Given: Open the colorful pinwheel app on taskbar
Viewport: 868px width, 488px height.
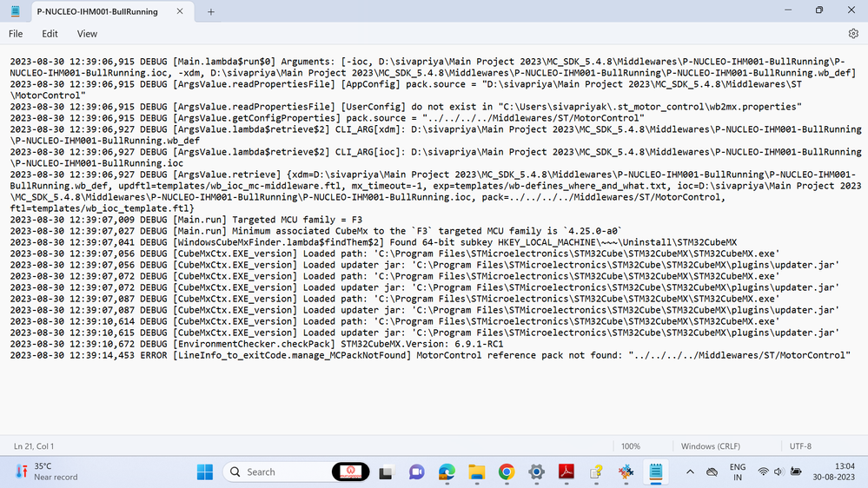Looking at the screenshot, I should coord(626,472).
